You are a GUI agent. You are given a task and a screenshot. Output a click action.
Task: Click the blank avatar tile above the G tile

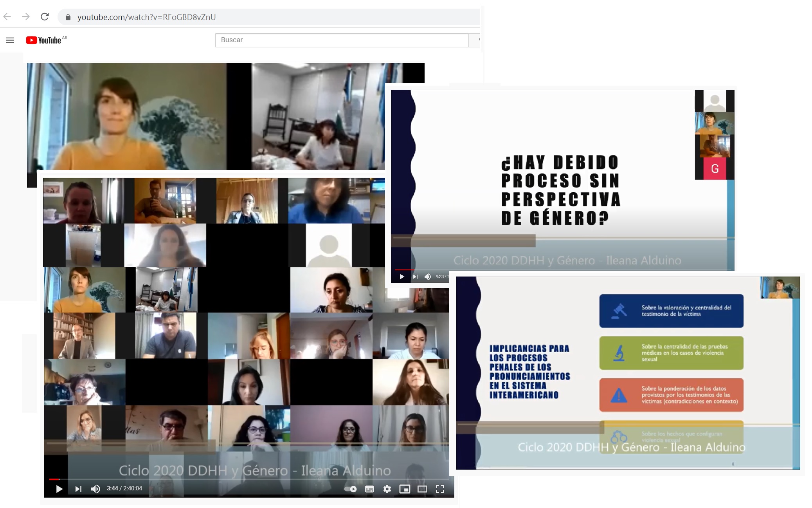(x=715, y=101)
